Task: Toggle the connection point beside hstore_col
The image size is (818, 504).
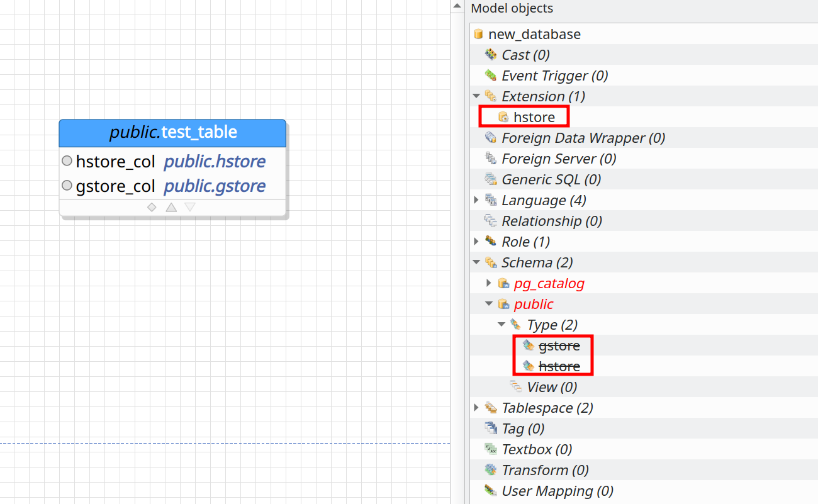Action: tap(67, 160)
